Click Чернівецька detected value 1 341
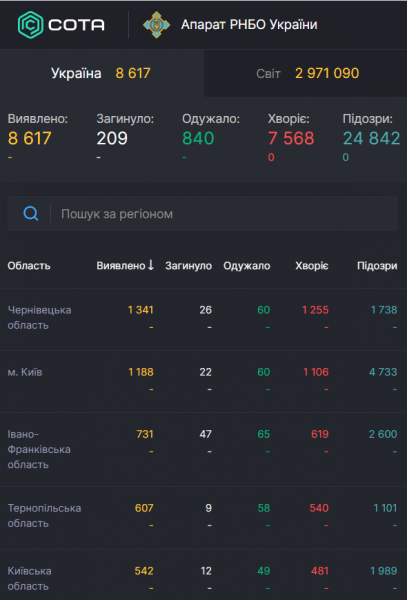The width and height of the screenshot is (407, 600). [x=140, y=310]
